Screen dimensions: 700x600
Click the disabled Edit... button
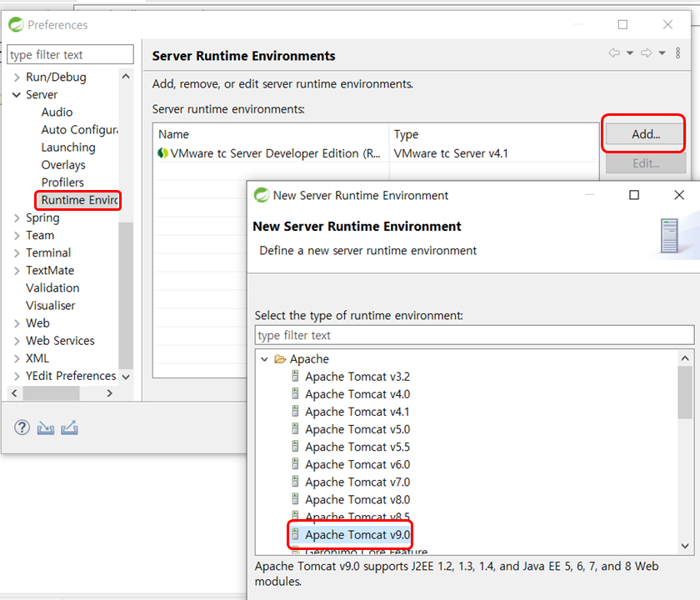[645, 163]
